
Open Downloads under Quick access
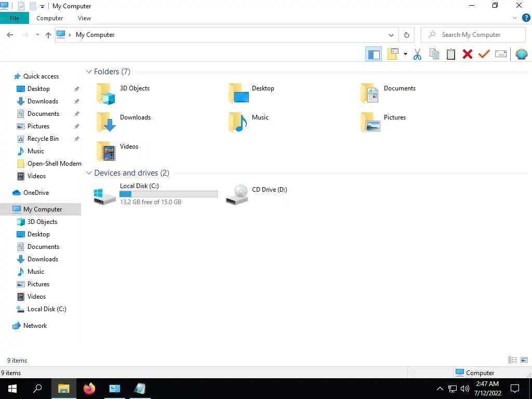pyautogui.click(x=43, y=101)
